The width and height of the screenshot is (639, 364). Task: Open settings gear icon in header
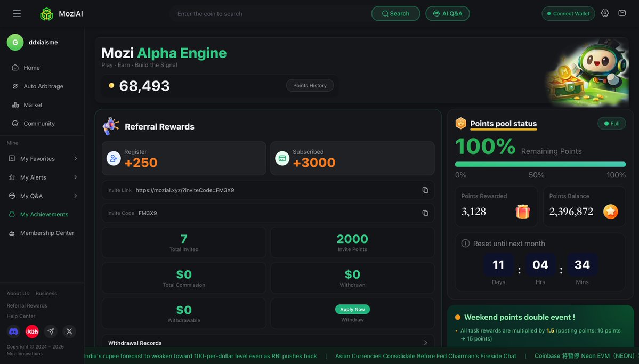pos(605,13)
